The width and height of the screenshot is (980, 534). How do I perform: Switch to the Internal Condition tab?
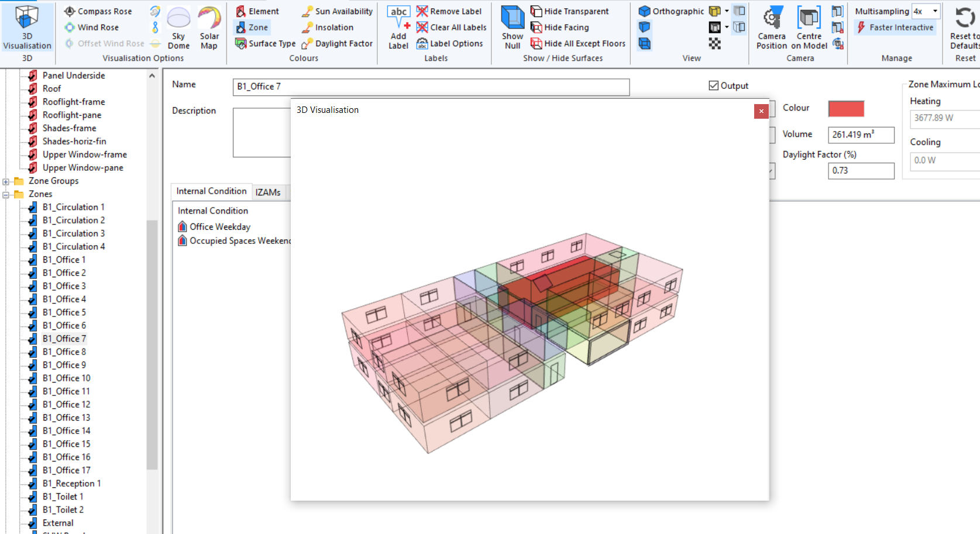point(211,191)
